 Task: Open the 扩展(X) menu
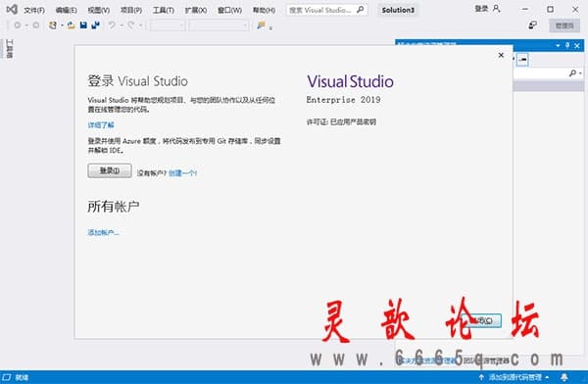click(196, 10)
